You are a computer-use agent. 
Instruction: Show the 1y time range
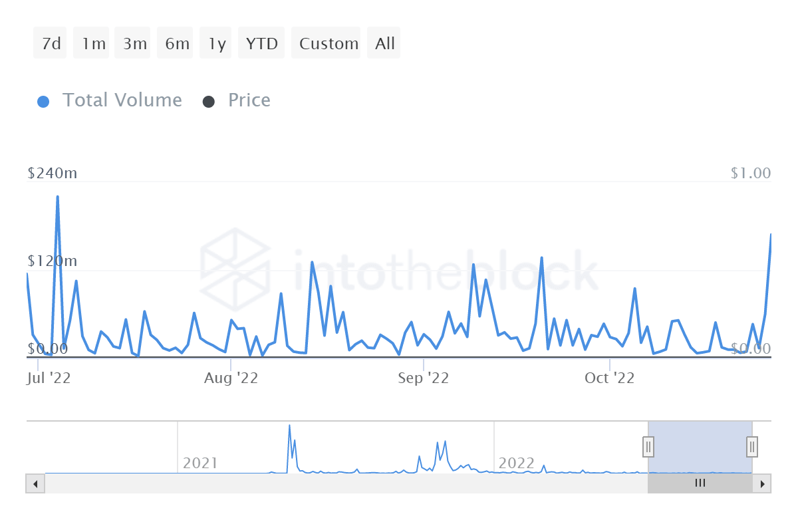click(x=217, y=43)
